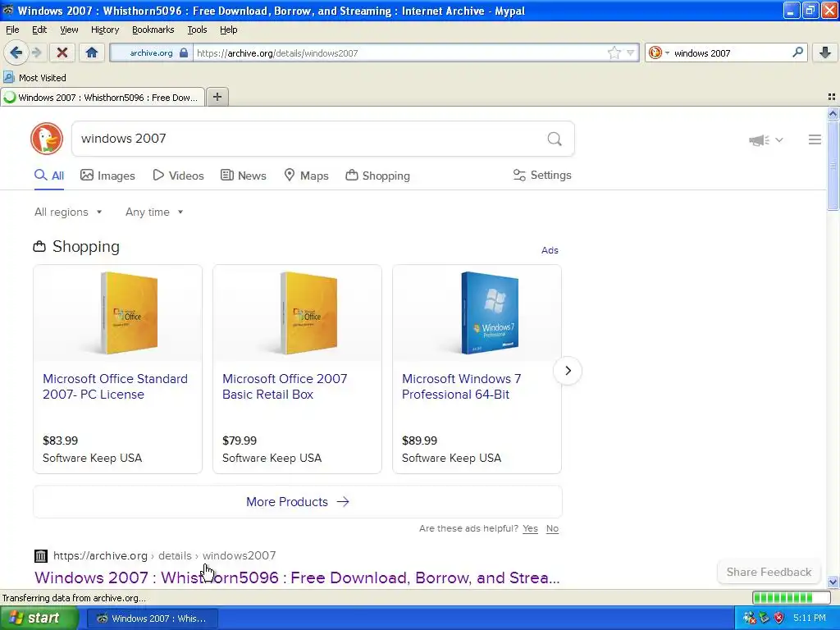The image size is (840, 630).
Task: Select the All results tab
Action: pos(49,176)
